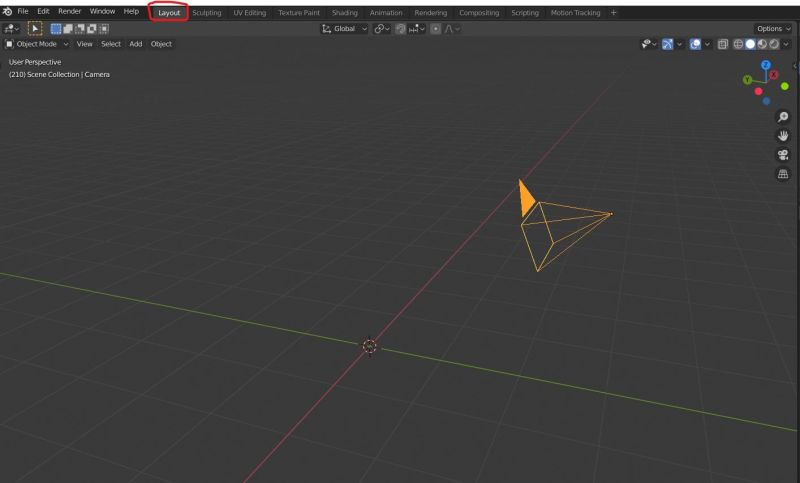The height and width of the screenshot is (483, 800).
Task: Open the Render menu
Action: coord(69,11)
